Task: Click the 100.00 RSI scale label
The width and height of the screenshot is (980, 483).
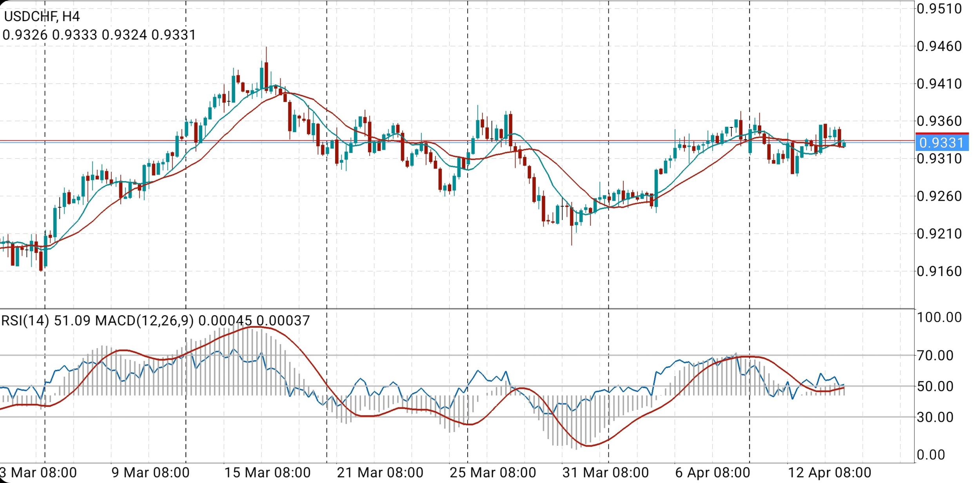Action: [x=939, y=317]
